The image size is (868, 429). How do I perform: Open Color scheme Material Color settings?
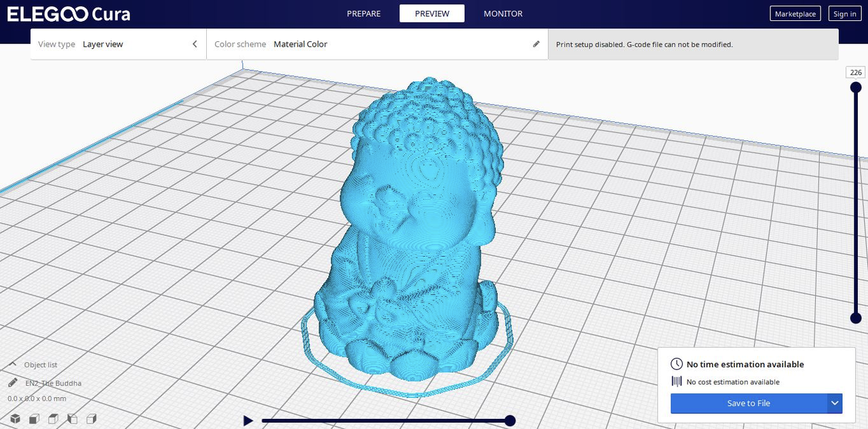377,44
